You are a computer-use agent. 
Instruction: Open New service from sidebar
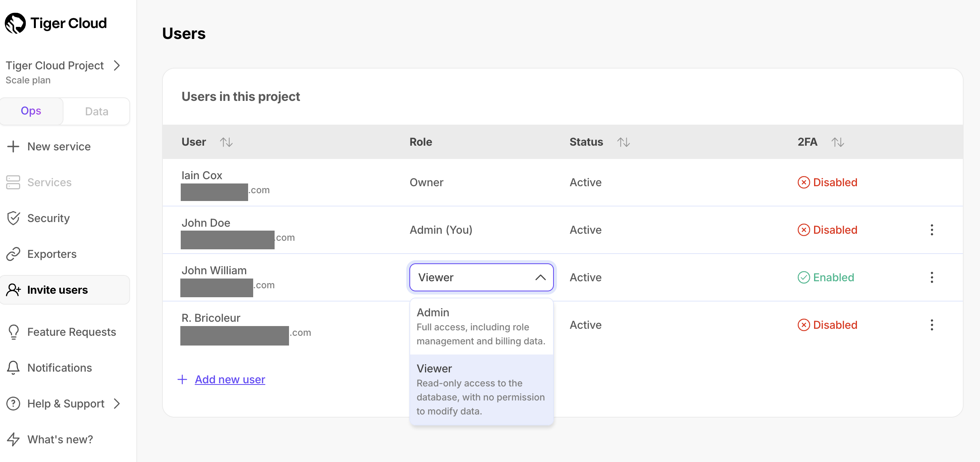[x=59, y=146]
